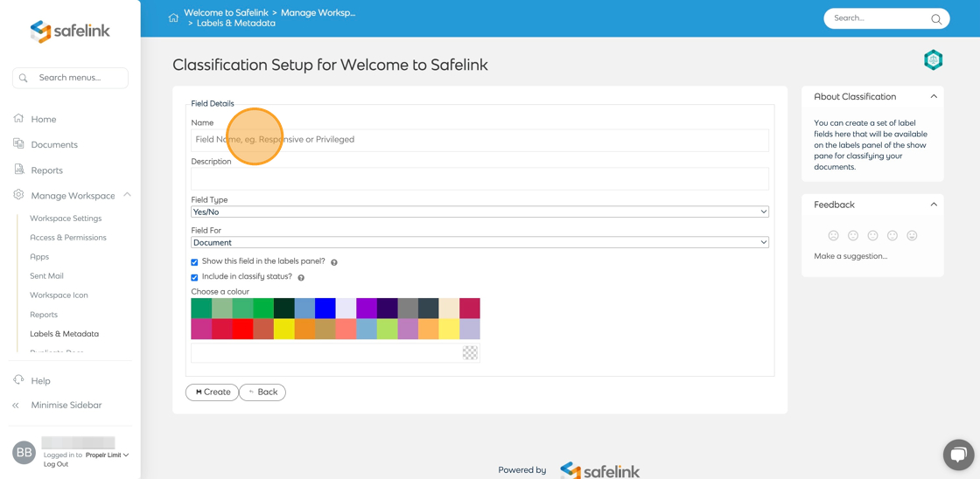Open the Field For dropdown

click(479, 242)
